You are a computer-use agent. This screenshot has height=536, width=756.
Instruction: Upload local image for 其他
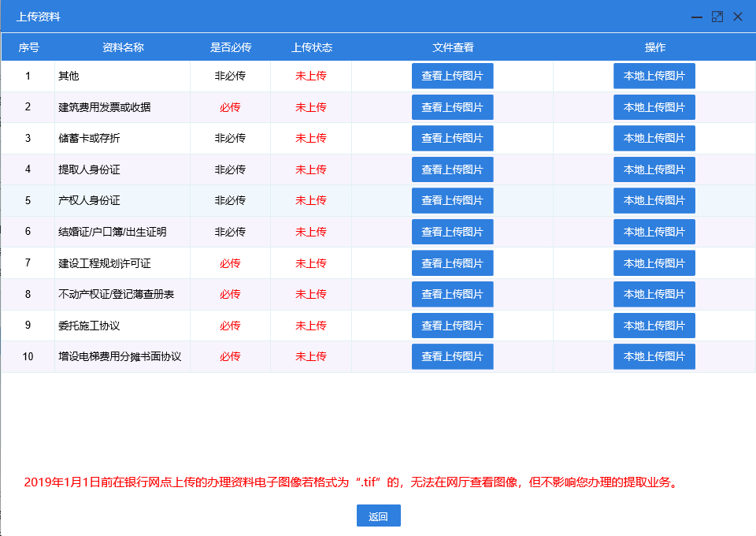(x=654, y=76)
